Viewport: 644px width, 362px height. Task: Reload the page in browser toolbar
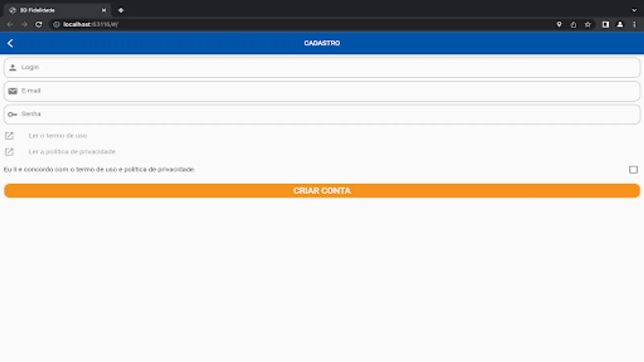(x=39, y=25)
